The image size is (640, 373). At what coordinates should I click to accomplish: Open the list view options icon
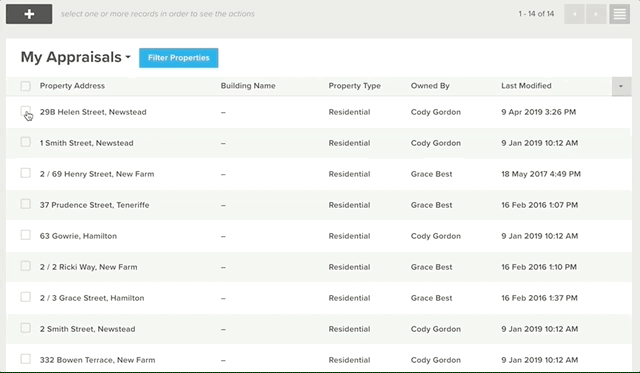[620, 14]
